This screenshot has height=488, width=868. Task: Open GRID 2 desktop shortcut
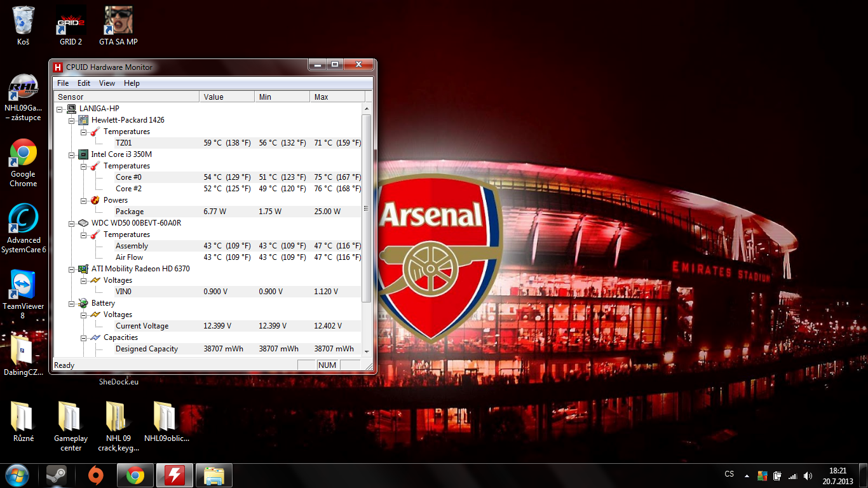pyautogui.click(x=71, y=22)
